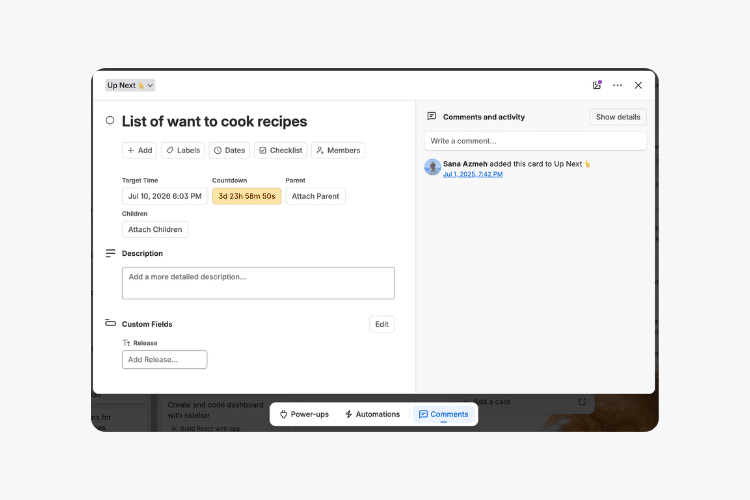Open the Members picker

338,150
